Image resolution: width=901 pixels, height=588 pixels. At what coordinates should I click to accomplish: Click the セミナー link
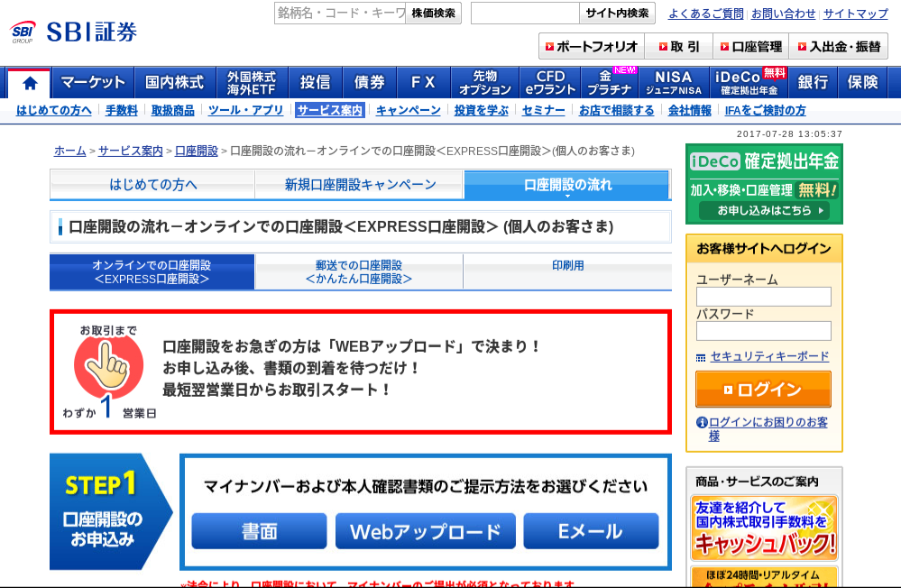543,110
